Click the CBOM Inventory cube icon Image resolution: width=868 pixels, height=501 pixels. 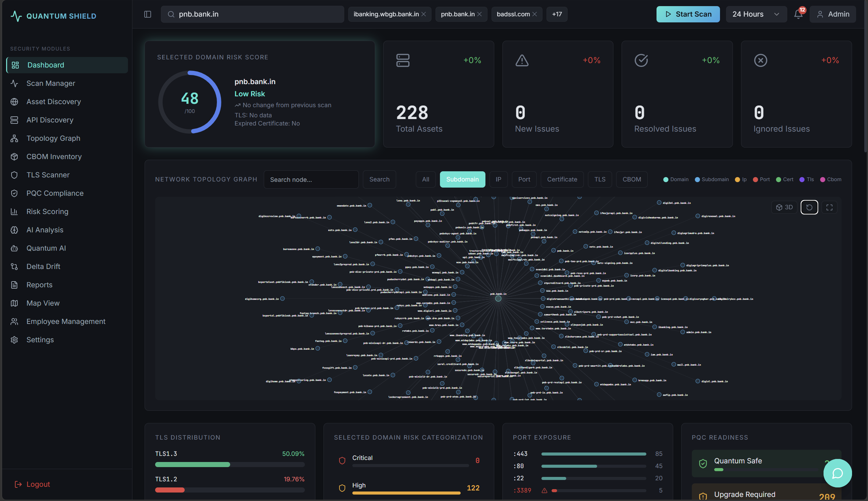14,157
